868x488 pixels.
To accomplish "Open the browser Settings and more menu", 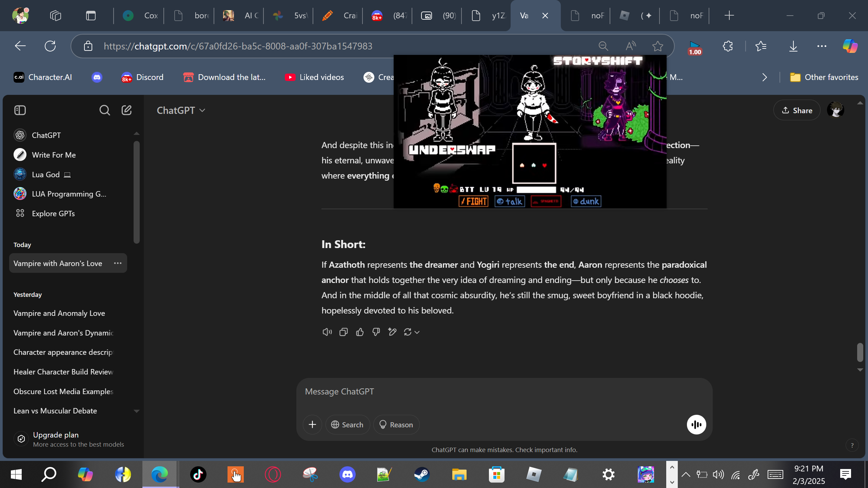I will point(822,46).
